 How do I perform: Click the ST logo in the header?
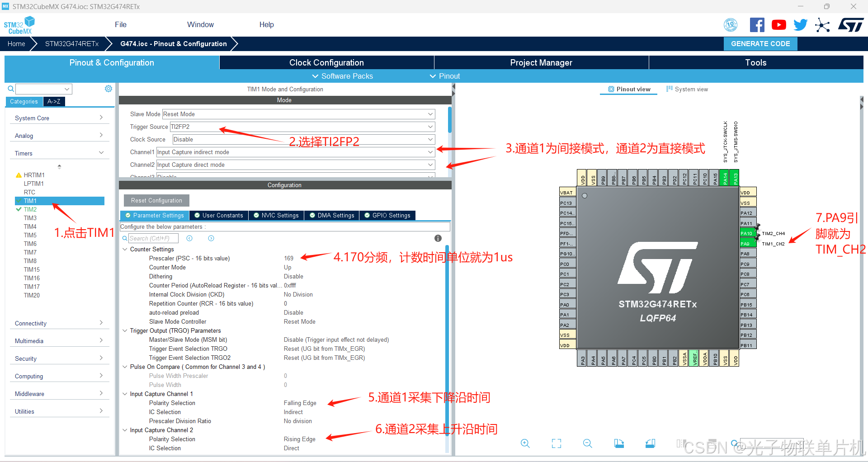[851, 25]
